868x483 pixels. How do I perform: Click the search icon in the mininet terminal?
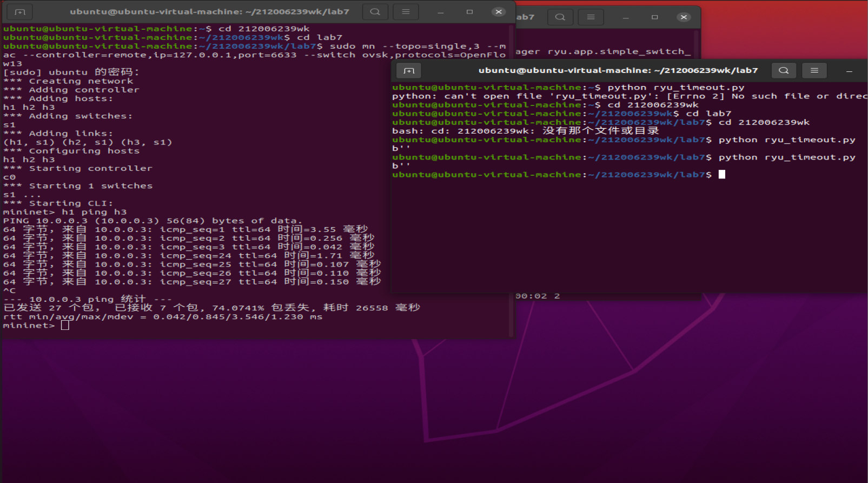click(375, 11)
